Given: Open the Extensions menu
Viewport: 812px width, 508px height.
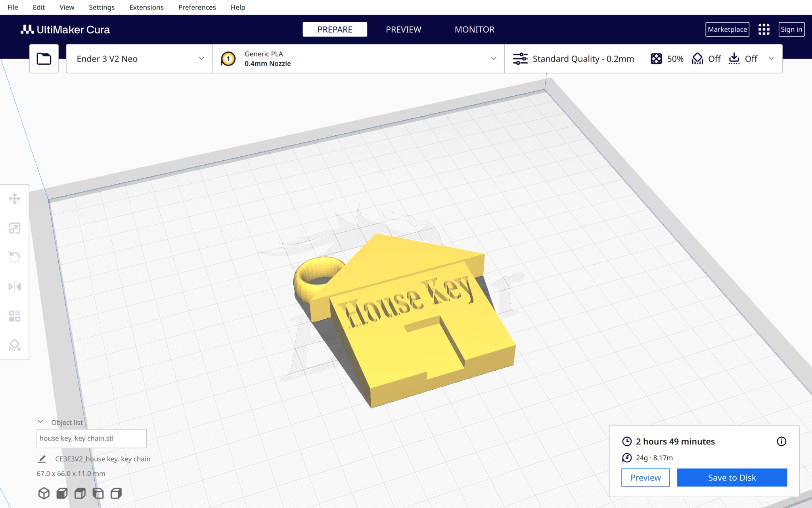Looking at the screenshot, I should tap(146, 7).
